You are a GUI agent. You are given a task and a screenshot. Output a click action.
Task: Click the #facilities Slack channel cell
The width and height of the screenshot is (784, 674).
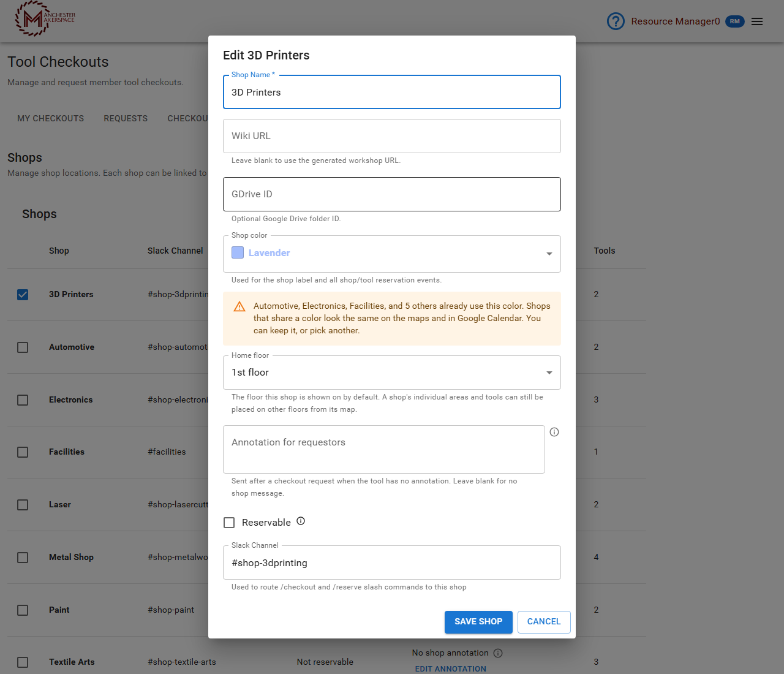pos(167,452)
